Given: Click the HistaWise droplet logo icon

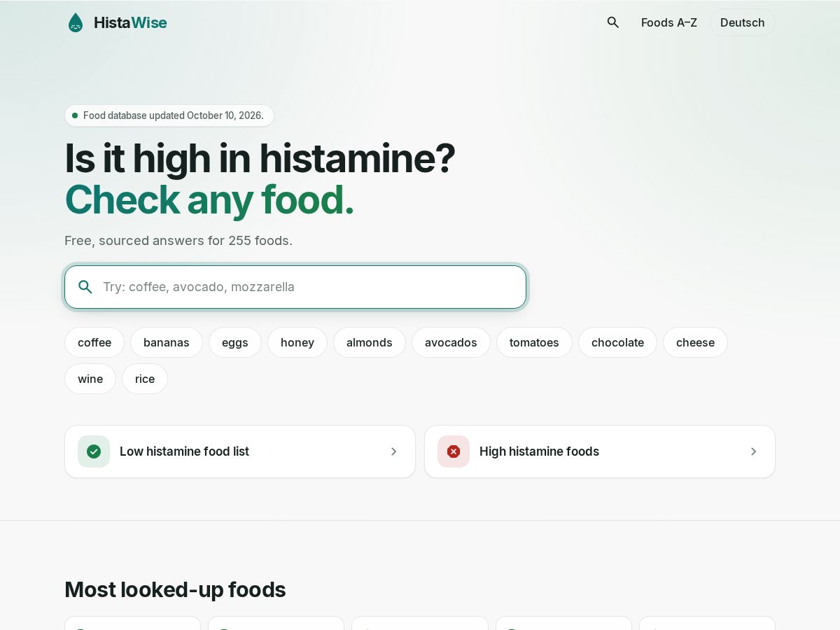Looking at the screenshot, I should pyautogui.click(x=76, y=22).
